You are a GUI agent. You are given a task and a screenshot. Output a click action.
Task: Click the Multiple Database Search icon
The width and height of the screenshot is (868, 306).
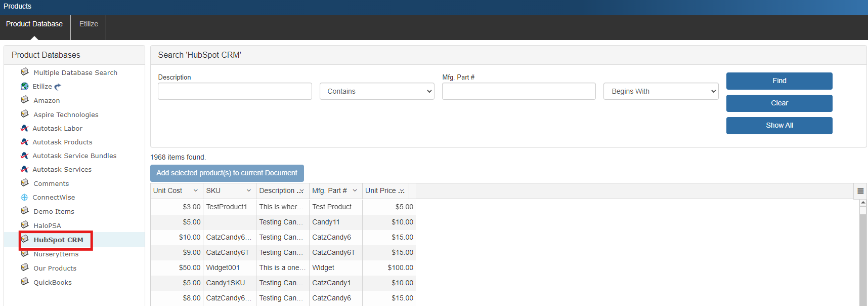click(25, 72)
